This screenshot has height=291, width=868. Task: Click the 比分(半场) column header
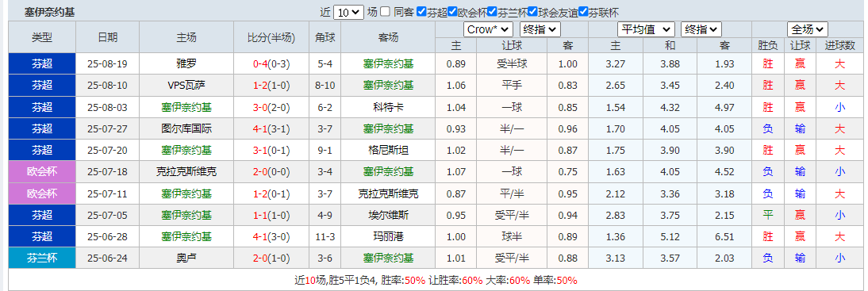(271, 37)
